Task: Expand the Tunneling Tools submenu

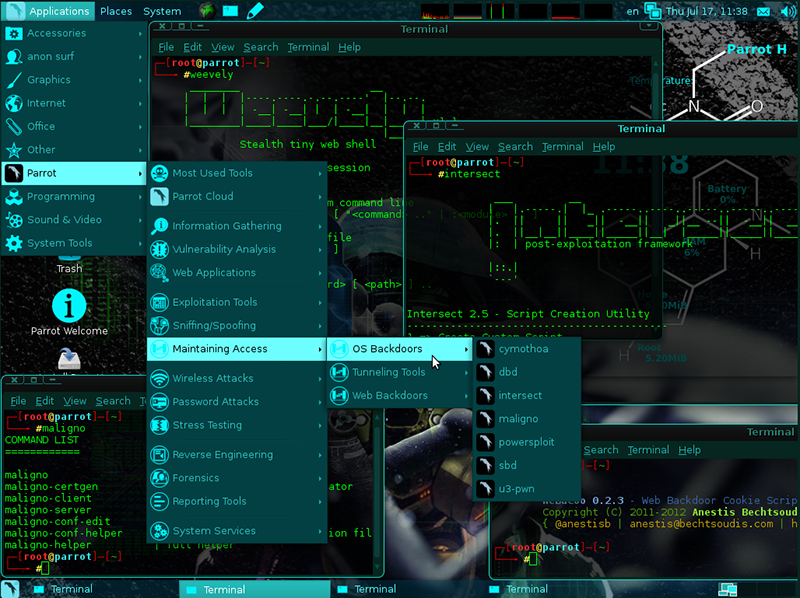Action: pyautogui.click(x=388, y=372)
